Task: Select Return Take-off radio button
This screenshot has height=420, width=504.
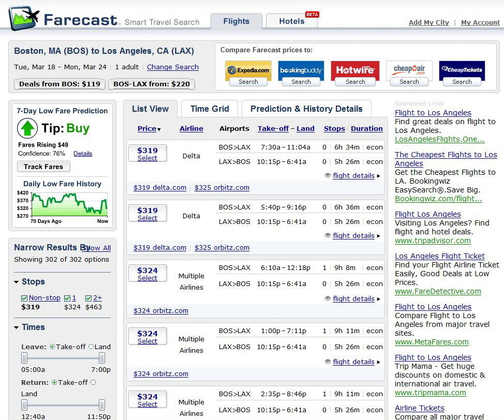Action: coord(54,382)
